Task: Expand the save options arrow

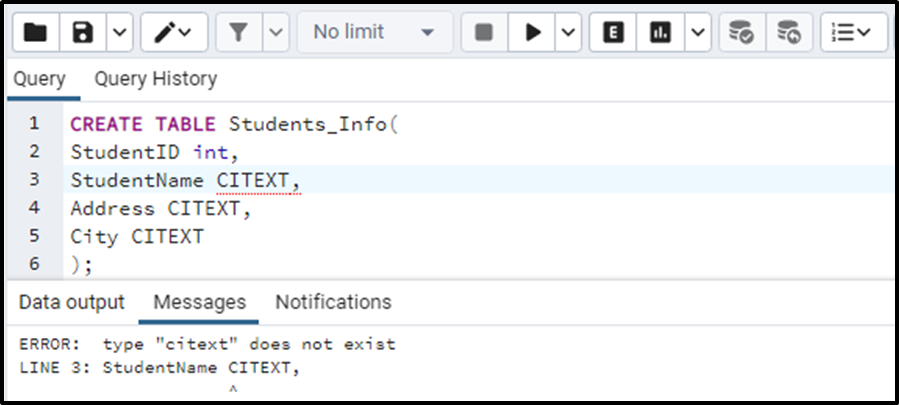Action: 120,33
